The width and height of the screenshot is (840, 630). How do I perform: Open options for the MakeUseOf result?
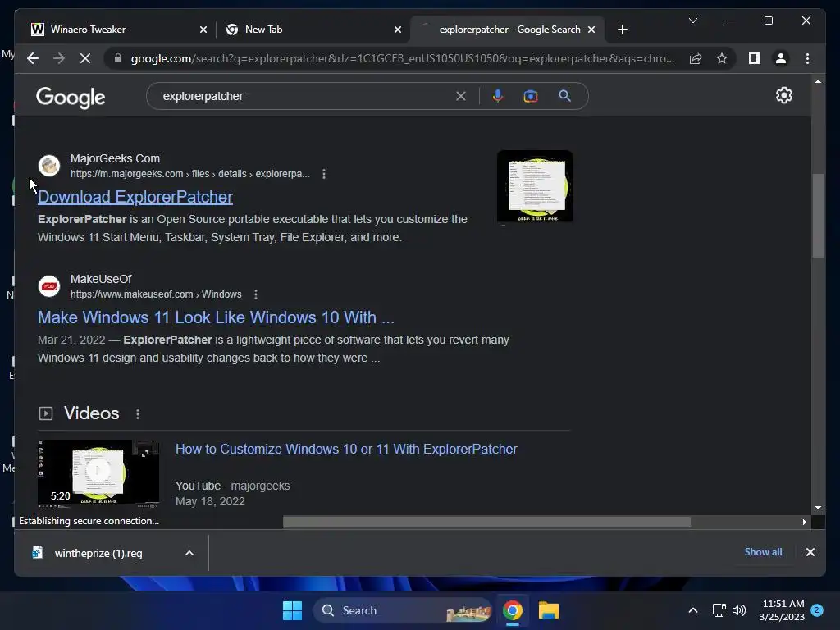[x=256, y=294]
